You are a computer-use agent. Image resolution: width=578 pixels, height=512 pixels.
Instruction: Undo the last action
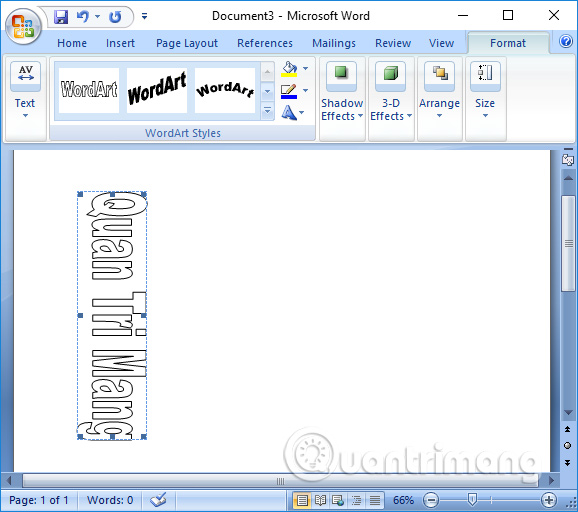83,17
